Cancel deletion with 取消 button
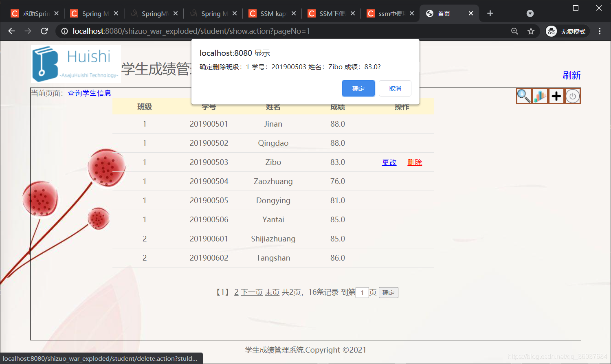The image size is (611, 364). click(395, 88)
